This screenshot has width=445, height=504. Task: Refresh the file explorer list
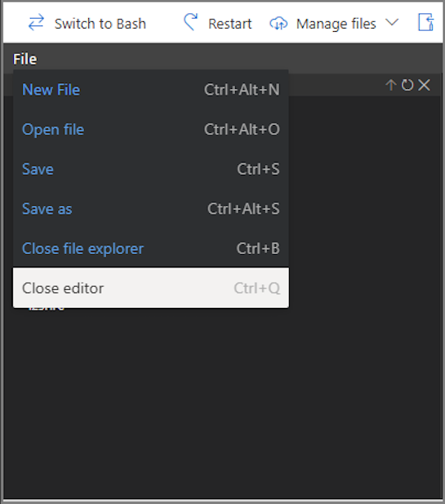coord(407,85)
